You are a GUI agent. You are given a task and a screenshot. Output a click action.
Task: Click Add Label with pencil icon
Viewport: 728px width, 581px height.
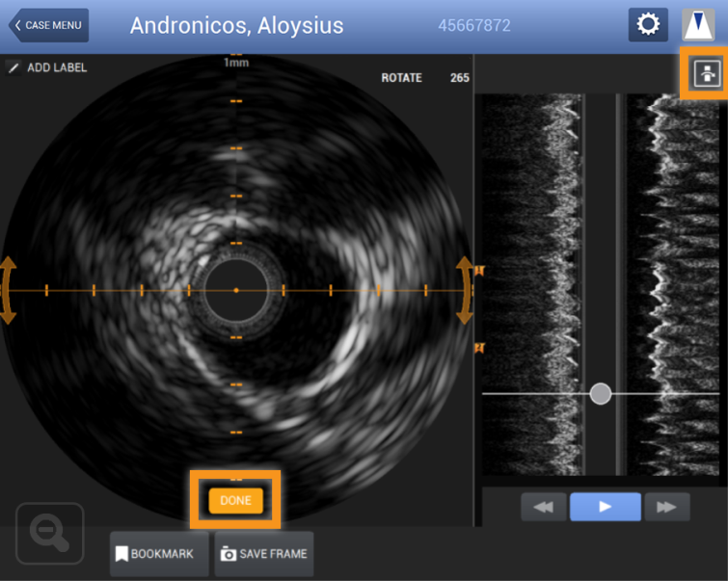click(46, 67)
